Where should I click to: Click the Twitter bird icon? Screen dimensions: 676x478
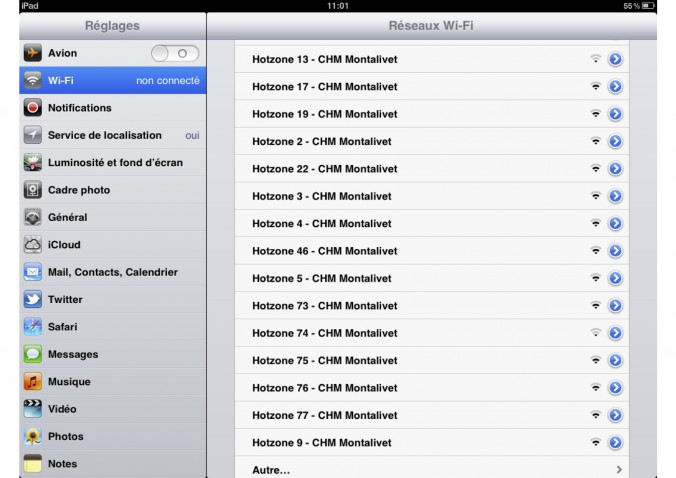pos(33,299)
